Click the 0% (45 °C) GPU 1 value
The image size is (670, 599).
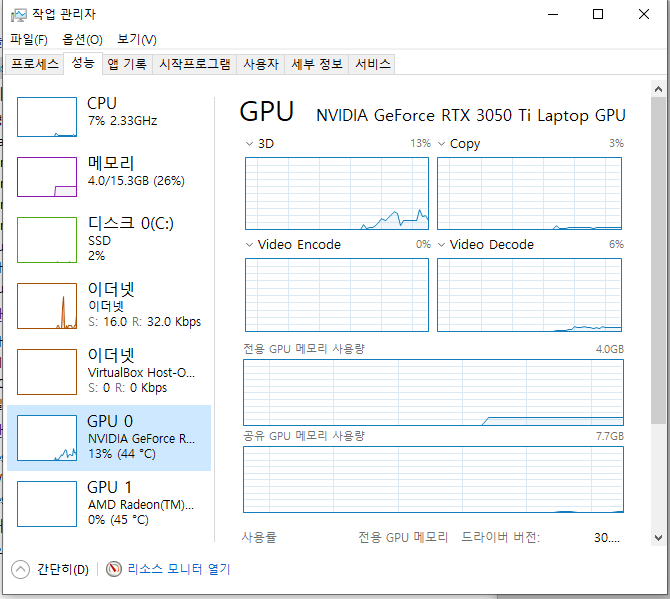point(118,520)
